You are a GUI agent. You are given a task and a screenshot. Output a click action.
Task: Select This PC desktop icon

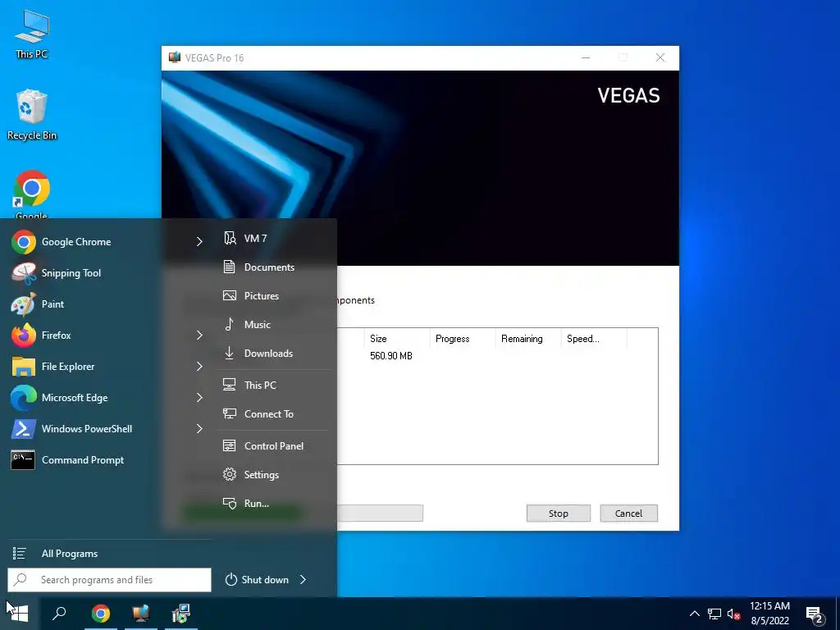coord(32,34)
